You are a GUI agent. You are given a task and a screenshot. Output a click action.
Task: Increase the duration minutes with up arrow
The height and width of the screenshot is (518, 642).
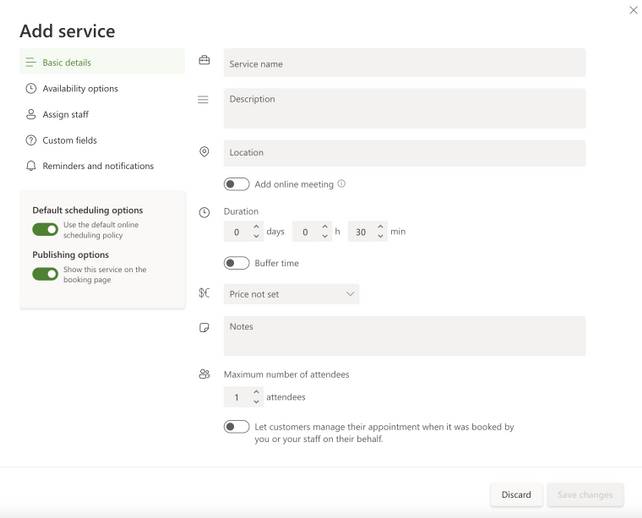380,227
